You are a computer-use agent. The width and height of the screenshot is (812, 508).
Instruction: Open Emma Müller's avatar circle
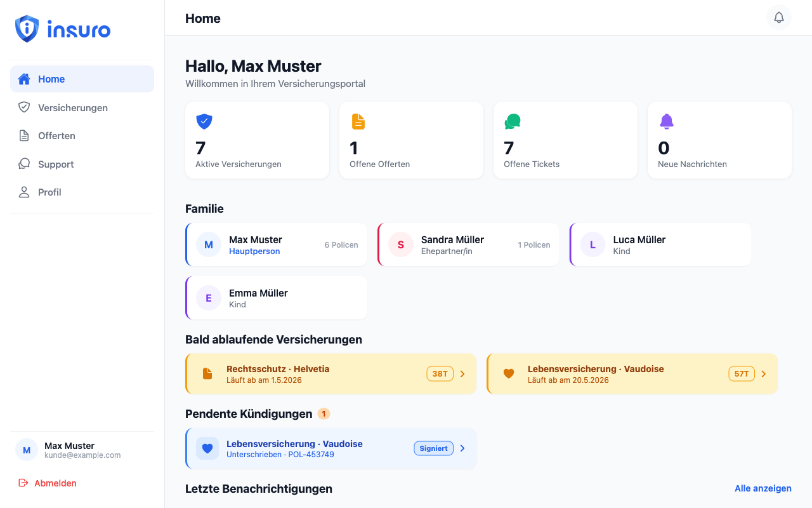[x=209, y=298]
